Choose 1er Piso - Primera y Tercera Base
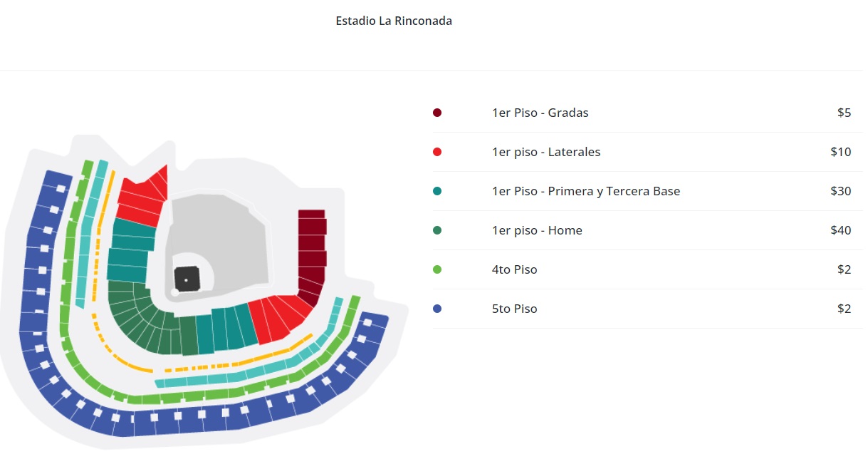 pos(586,191)
